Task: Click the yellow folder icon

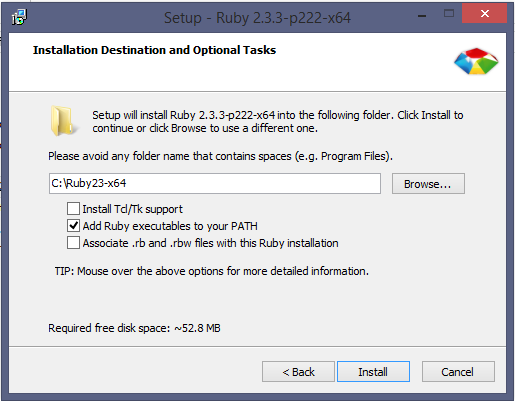Action: (x=62, y=121)
